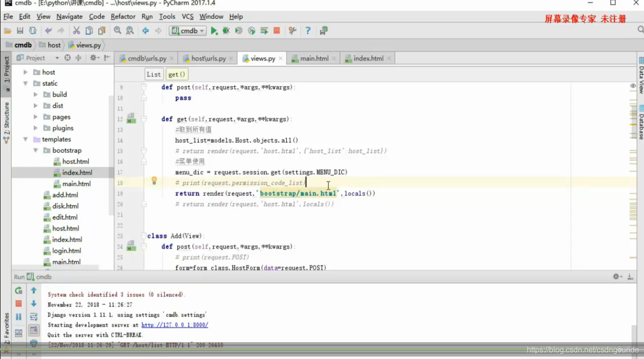Screen dimensions: 644x359
Task: Click the Find magnifier icon
Action: coord(117,31)
